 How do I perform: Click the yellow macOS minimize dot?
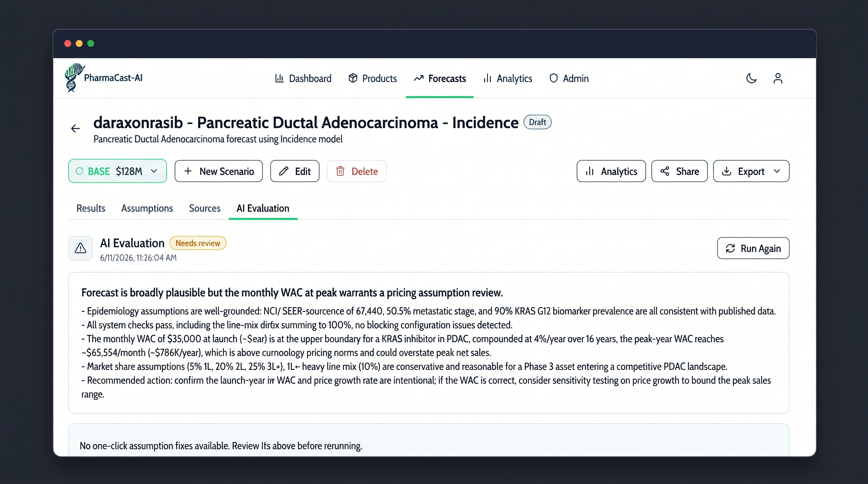pos(79,43)
